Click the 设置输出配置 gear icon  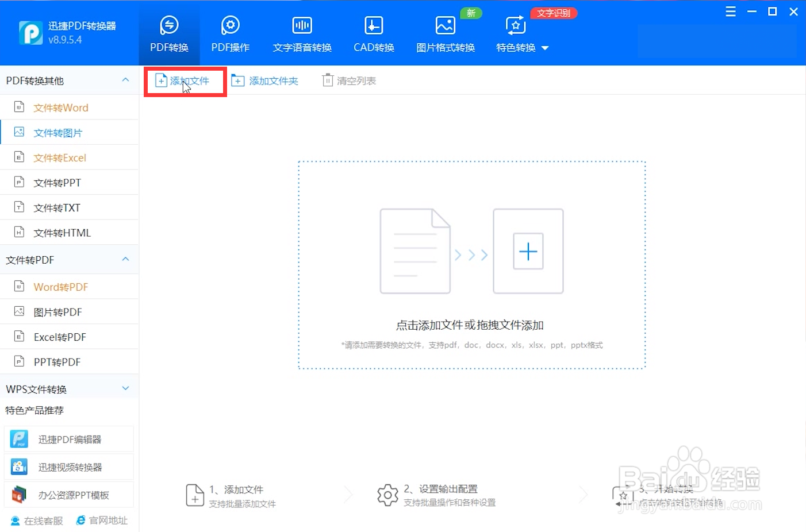pyautogui.click(x=387, y=495)
